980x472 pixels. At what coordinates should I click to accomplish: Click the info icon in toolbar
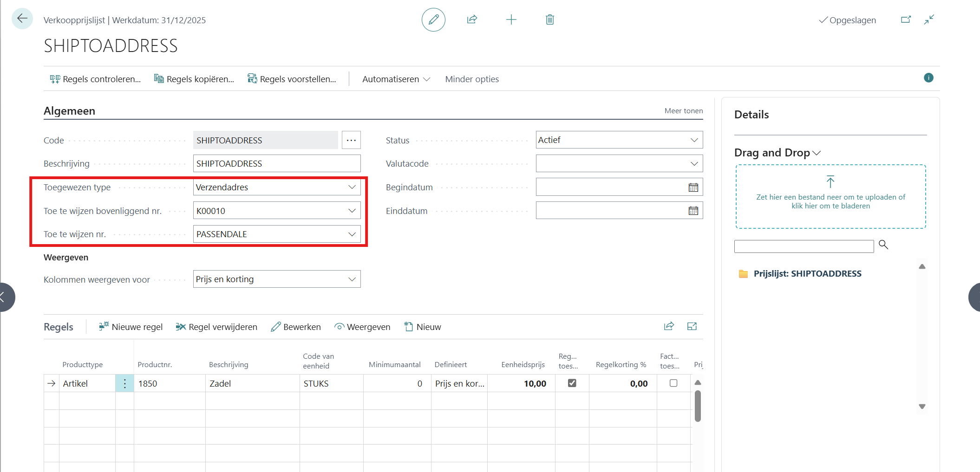[928, 78]
